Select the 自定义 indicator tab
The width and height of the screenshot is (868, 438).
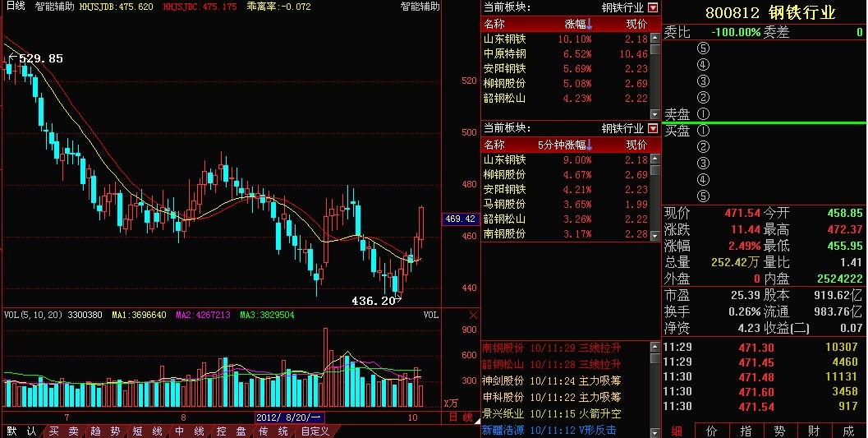[x=315, y=431]
